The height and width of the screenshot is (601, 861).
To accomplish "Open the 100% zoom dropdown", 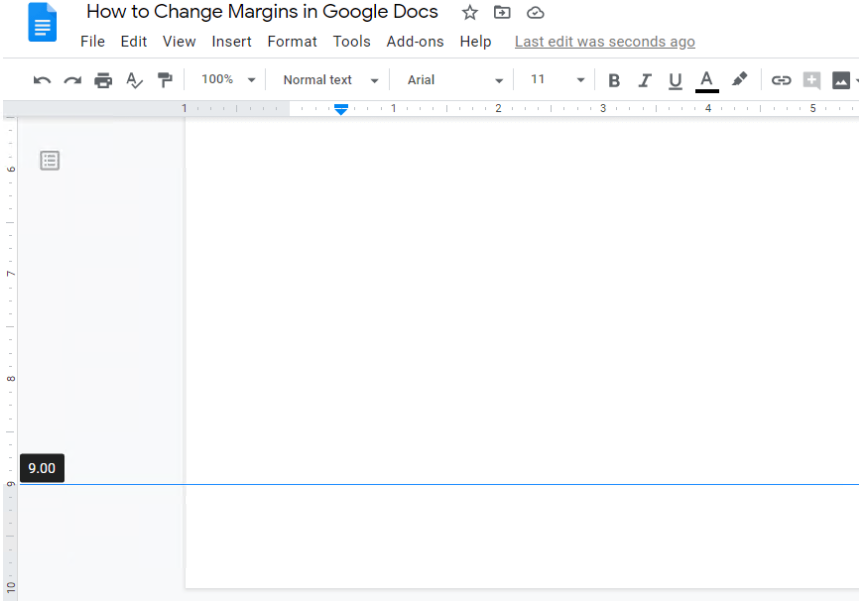I will tap(228, 80).
